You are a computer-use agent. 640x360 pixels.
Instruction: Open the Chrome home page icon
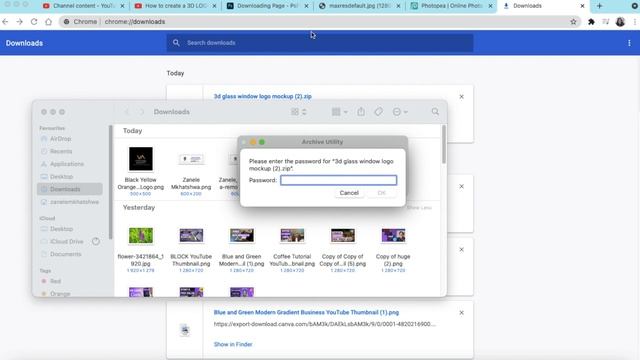pos(48,22)
